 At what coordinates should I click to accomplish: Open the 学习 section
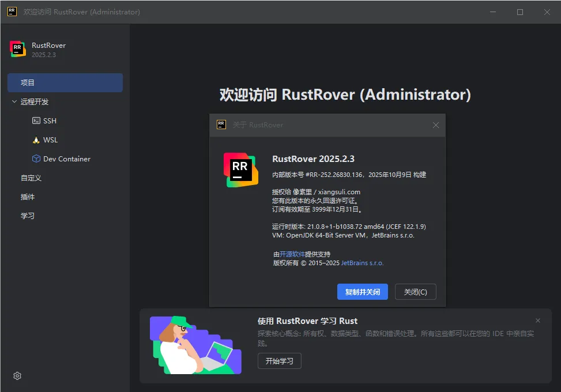pyautogui.click(x=28, y=216)
